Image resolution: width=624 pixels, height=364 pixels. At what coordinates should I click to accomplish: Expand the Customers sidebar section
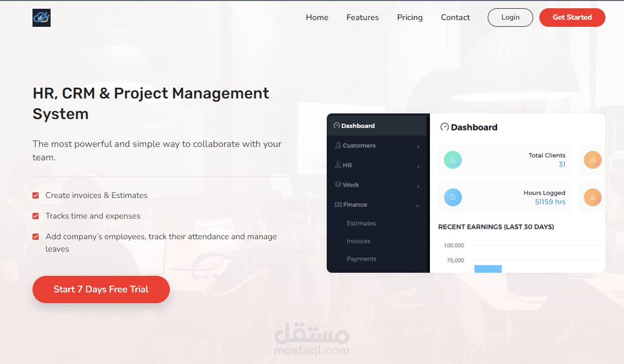(418, 146)
